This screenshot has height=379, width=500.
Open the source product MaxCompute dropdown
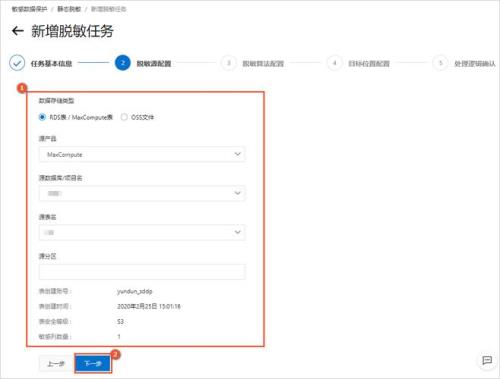click(x=142, y=154)
